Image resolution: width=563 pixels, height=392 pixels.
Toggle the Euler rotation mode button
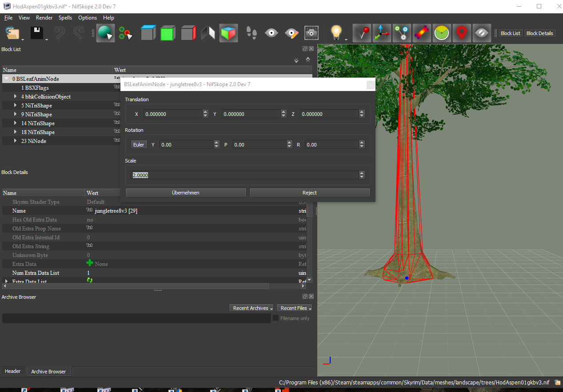coord(139,145)
